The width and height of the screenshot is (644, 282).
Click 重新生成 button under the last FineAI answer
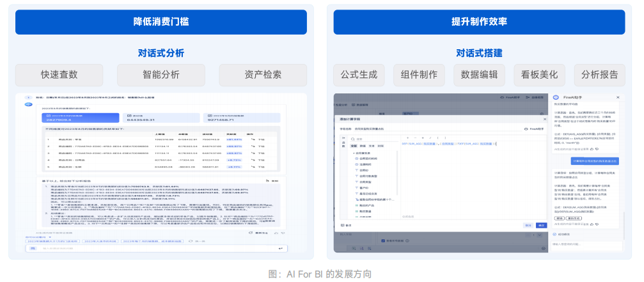point(574,219)
